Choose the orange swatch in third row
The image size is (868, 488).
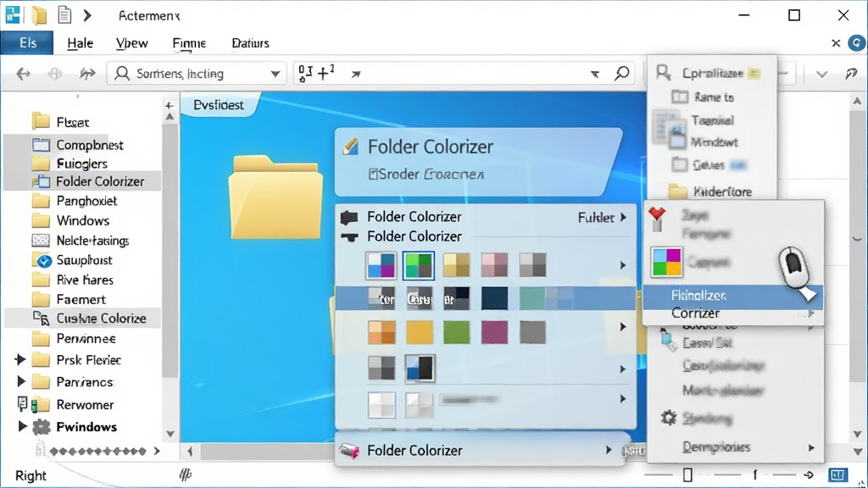tap(381, 332)
